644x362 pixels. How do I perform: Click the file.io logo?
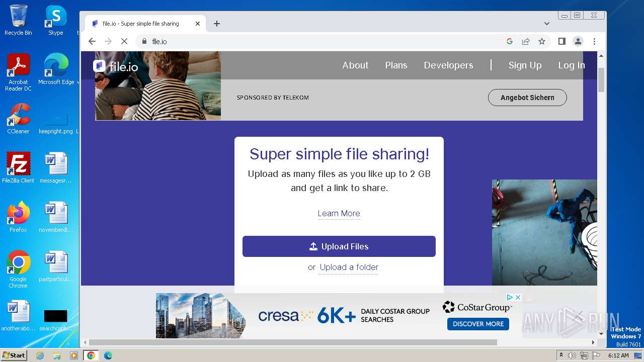click(x=116, y=66)
